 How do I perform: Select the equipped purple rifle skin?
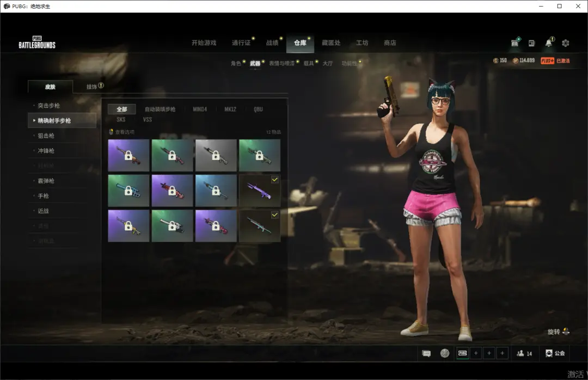[260, 191]
